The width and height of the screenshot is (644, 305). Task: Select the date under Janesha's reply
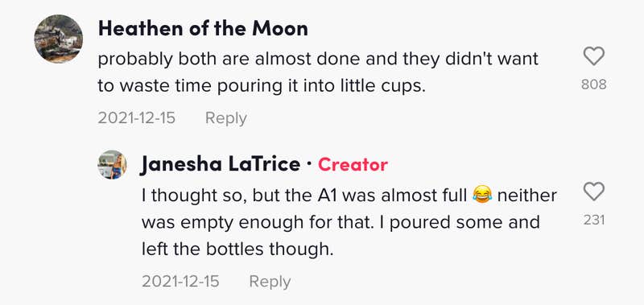tap(180, 282)
